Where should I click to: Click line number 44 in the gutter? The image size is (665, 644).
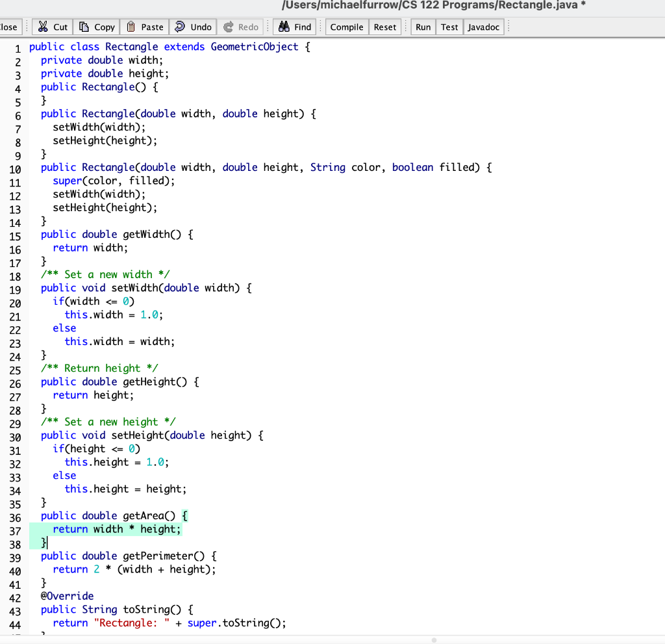tap(15, 625)
